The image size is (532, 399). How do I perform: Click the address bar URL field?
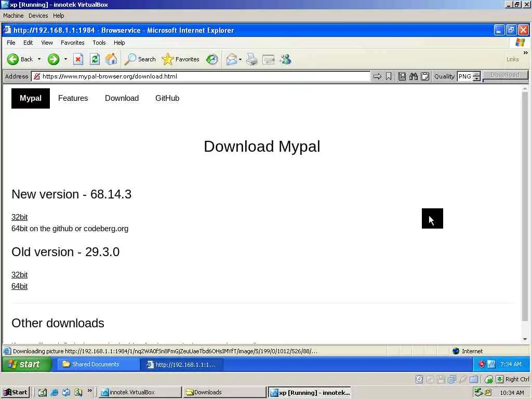[x=201, y=76]
